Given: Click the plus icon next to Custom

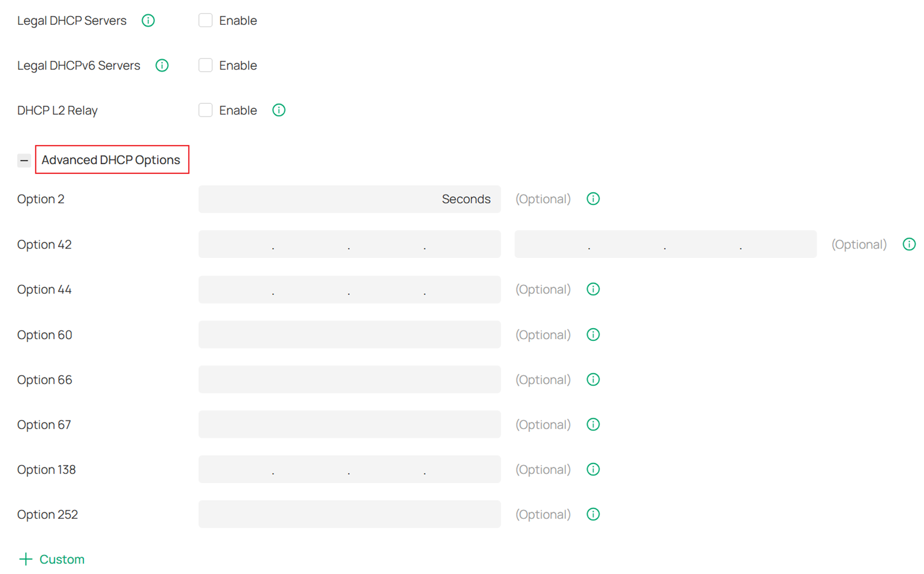Looking at the screenshot, I should click(x=25, y=559).
